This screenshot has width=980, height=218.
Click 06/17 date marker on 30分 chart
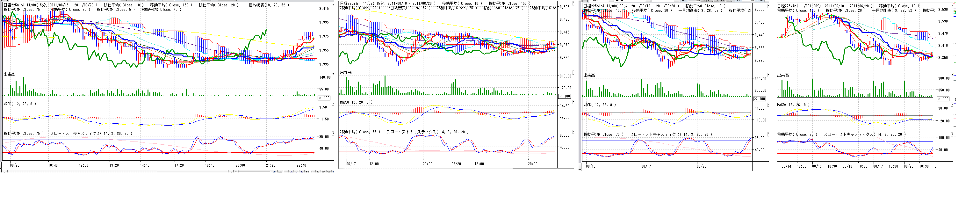point(645,166)
